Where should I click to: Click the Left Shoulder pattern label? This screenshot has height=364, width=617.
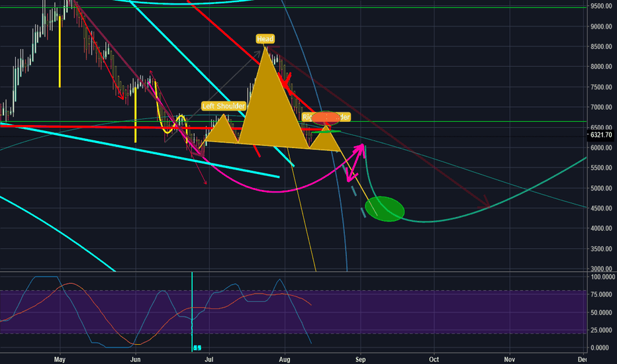point(224,106)
